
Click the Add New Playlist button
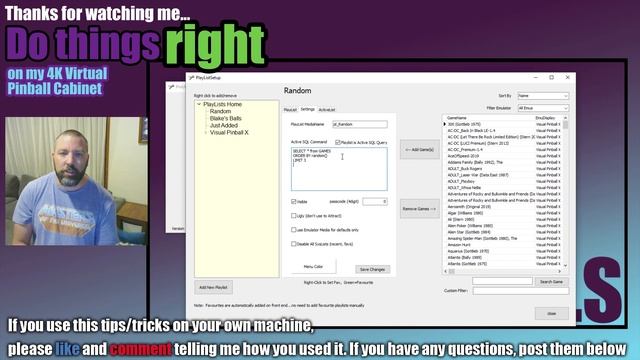click(213, 287)
